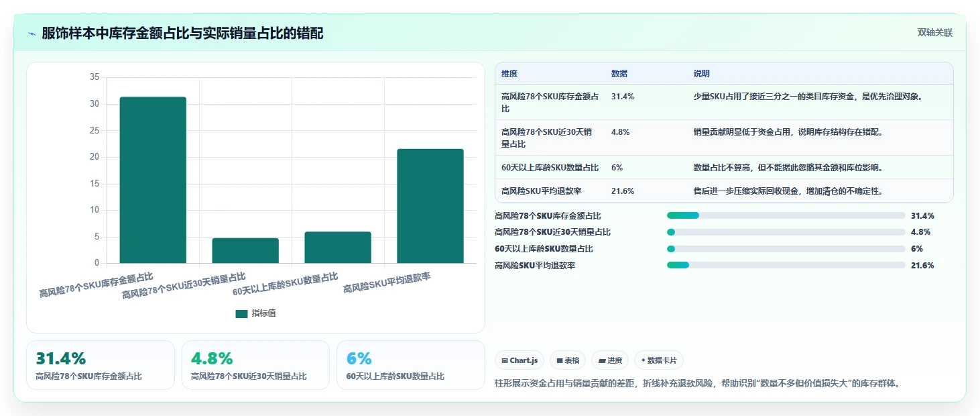Viewport: 980px width, 416px height.
Task: Click the description starting 售后进一步压缩
Action: (x=788, y=191)
